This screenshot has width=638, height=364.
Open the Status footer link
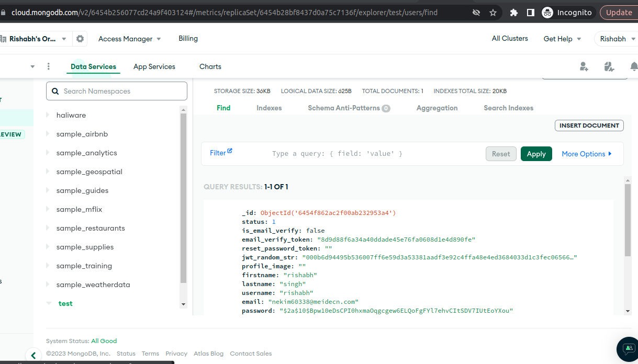(x=126, y=354)
